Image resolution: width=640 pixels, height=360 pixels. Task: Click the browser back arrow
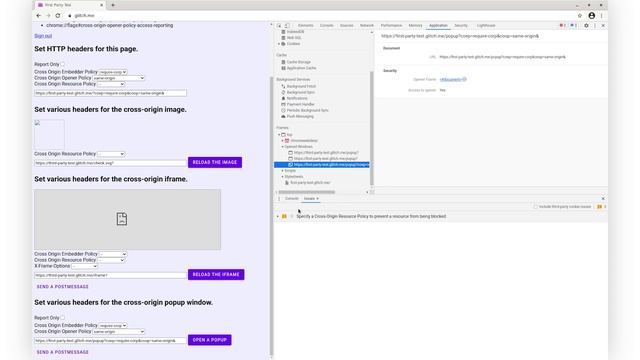38,16
